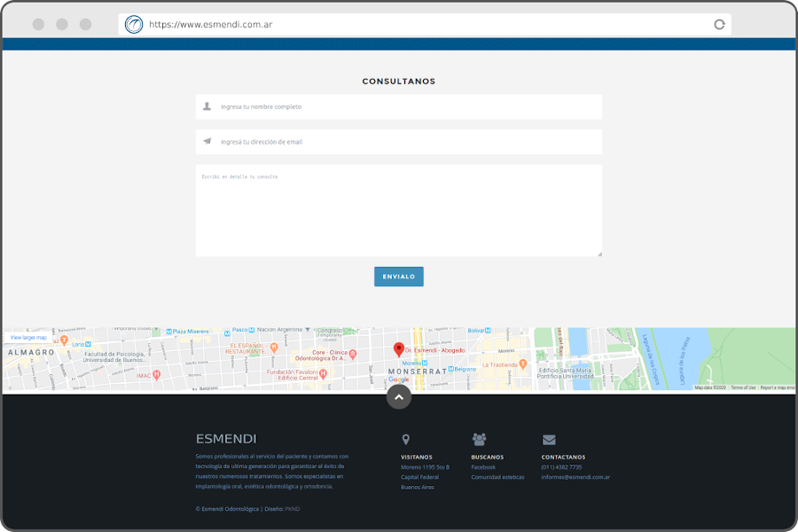Click the site favicon in address bar
The width and height of the screenshot is (798, 532).
(x=134, y=25)
